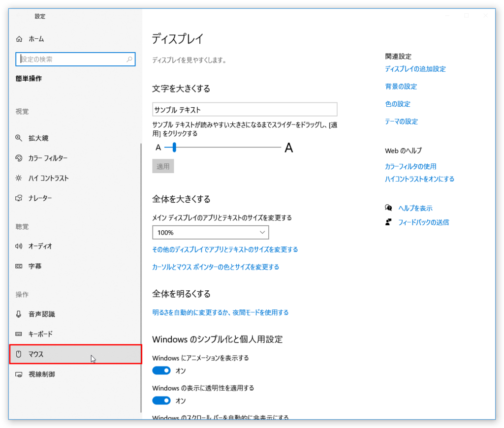The image size is (504, 428).
Task: Open その他のディスプレイでアプリとテキストのサイズを変更する link
Action: [x=225, y=250]
